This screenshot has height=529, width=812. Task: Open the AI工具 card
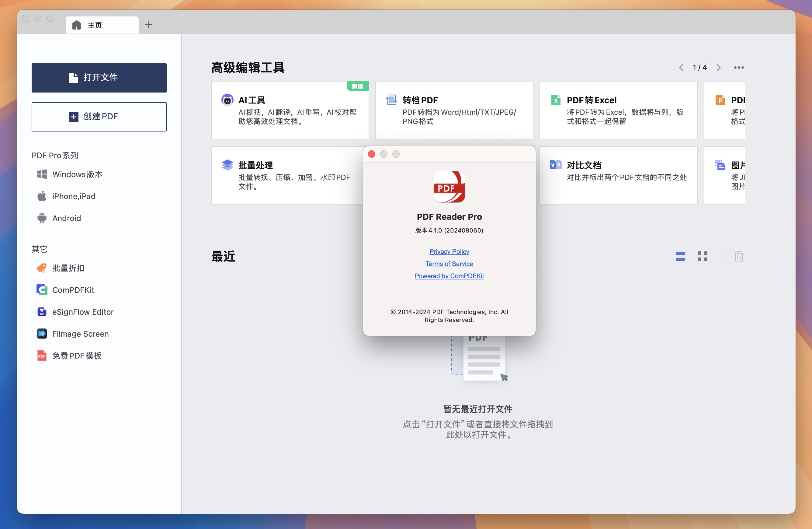pyautogui.click(x=290, y=110)
